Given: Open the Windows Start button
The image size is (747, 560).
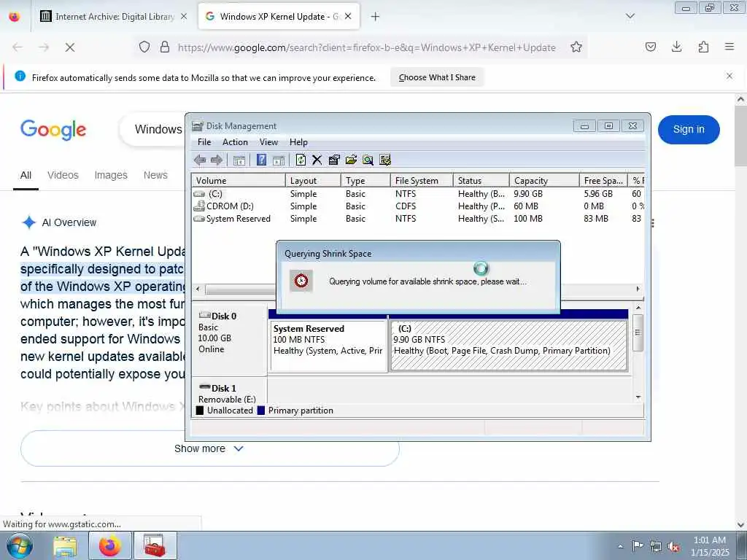Looking at the screenshot, I should 19,545.
